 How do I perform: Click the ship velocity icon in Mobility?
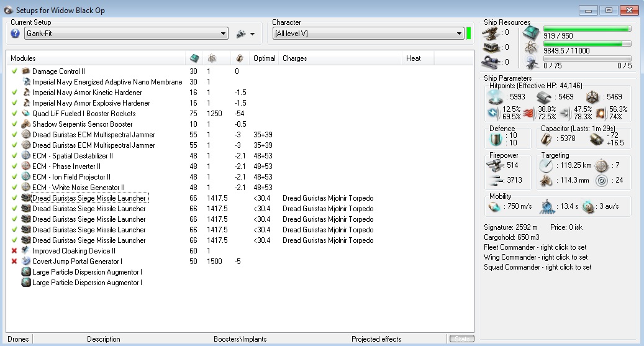click(495, 206)
